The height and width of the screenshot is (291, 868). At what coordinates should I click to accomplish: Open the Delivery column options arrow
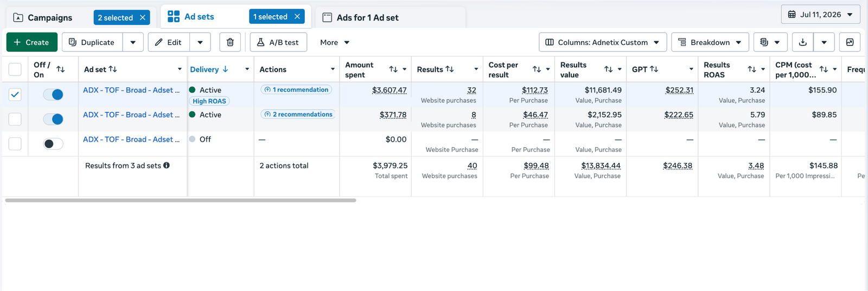(247, 69)
